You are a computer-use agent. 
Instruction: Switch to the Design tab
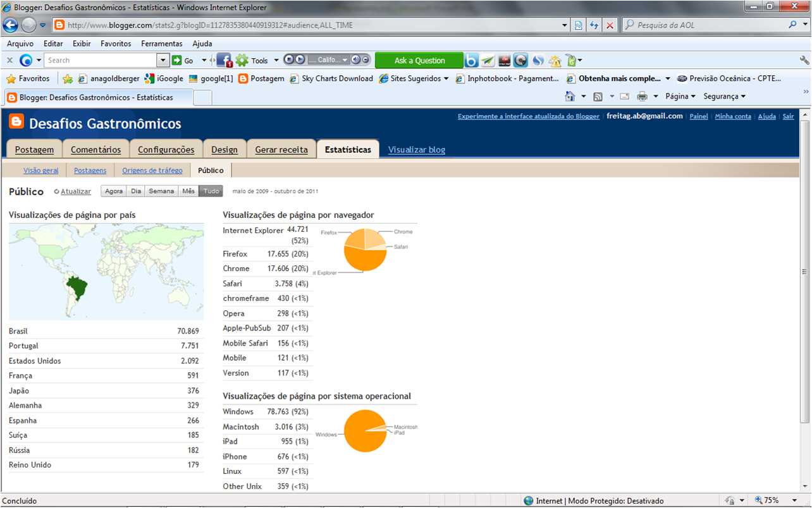pos(225,149)
